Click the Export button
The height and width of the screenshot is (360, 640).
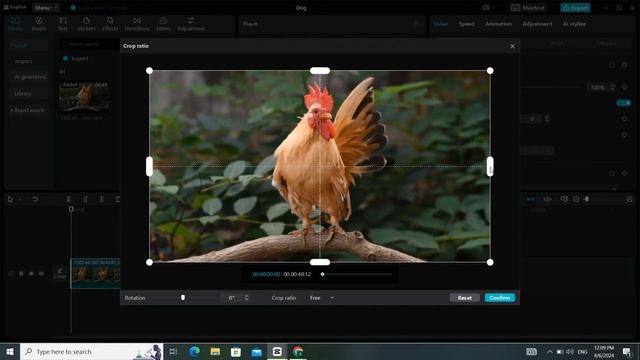coord(575,7)
